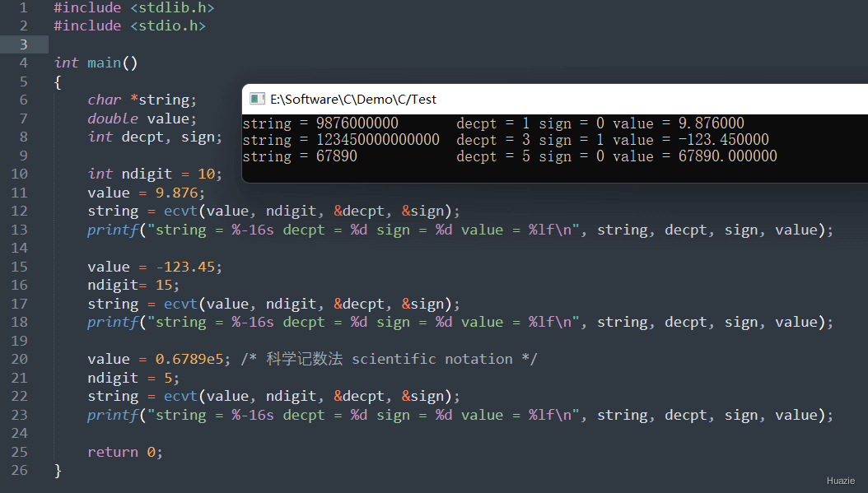Click the scientific notation comment
This screenshot has height=493, width=868.
(x=400, y=359)
